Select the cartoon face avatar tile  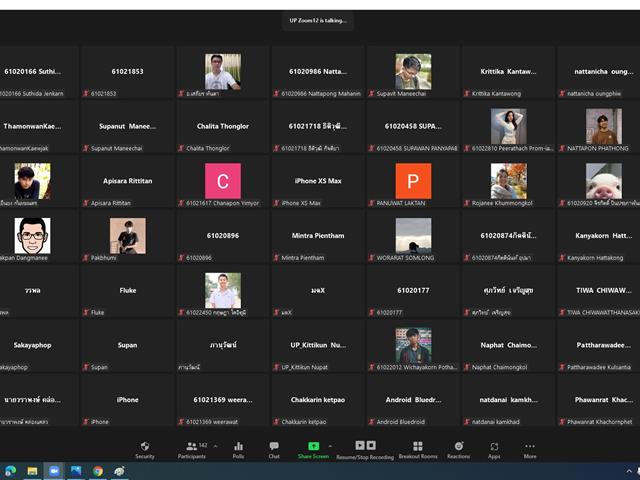39,236
